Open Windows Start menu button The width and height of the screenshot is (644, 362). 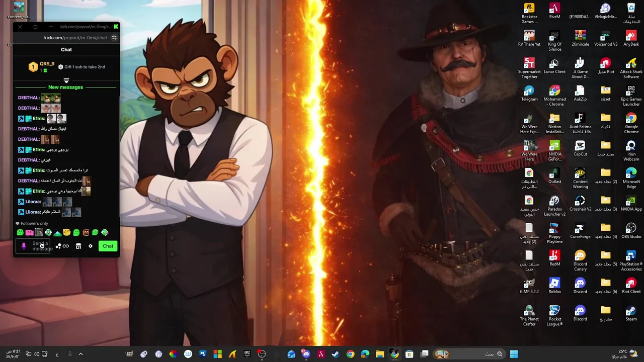[x=514, y=354]
